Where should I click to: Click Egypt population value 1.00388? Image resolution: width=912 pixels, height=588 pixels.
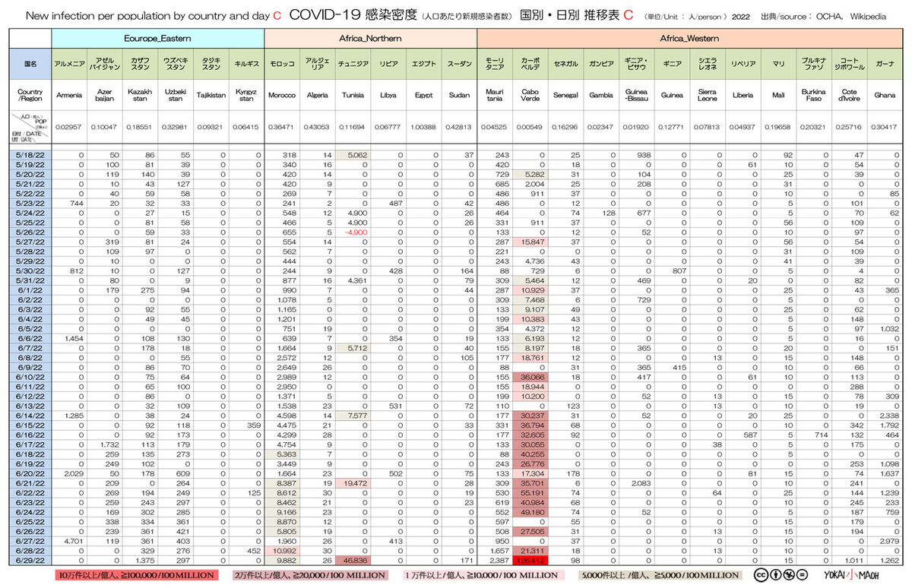tap(423, 126)
